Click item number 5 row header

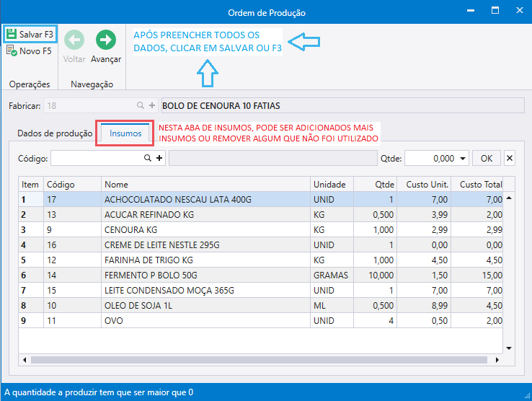tap(31, 260)
